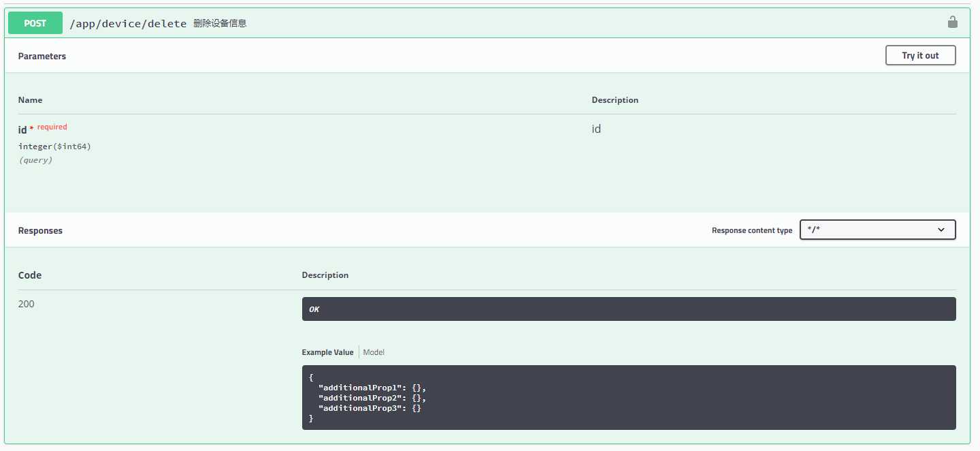Click additionalProp3 in example JSON
The height and width of the screenshot is (451, 980).
(361, 408)
